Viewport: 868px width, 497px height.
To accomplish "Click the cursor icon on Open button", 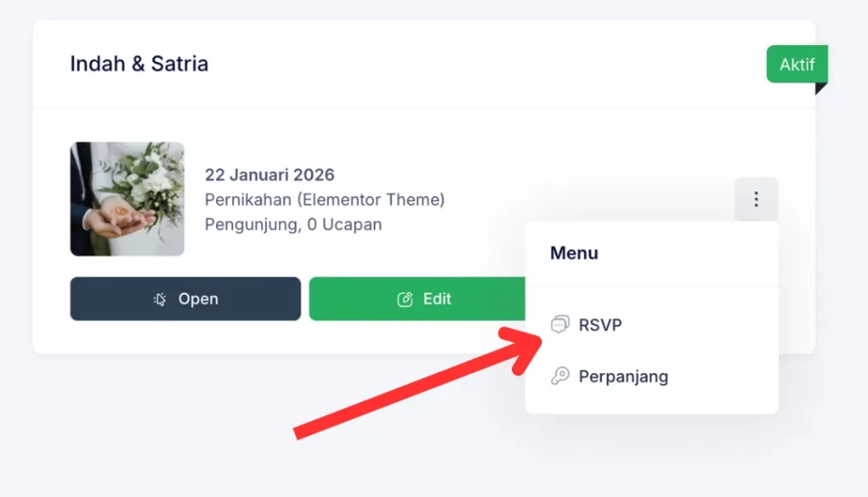I will (160, 299).
